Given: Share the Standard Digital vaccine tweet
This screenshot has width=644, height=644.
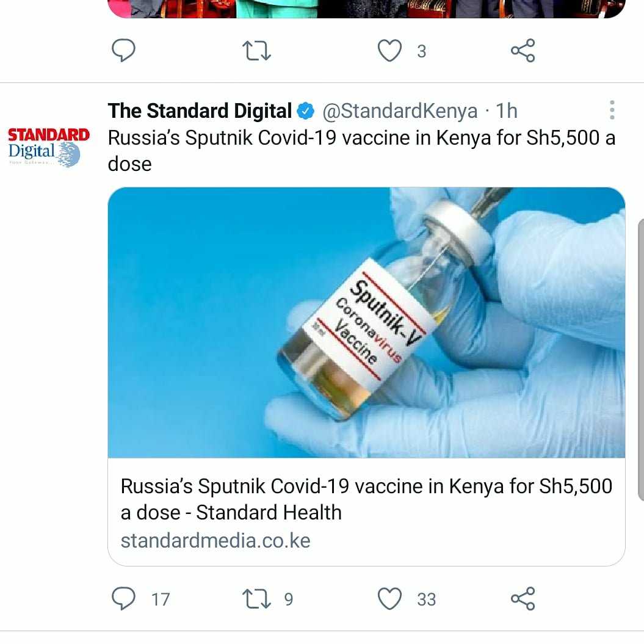Looking at the screenshot, I should [x=523, y=598].
